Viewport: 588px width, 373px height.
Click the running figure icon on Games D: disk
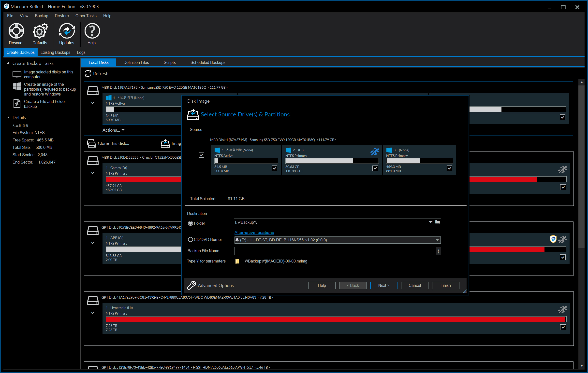pyautogui.click(x=562, y=169)
